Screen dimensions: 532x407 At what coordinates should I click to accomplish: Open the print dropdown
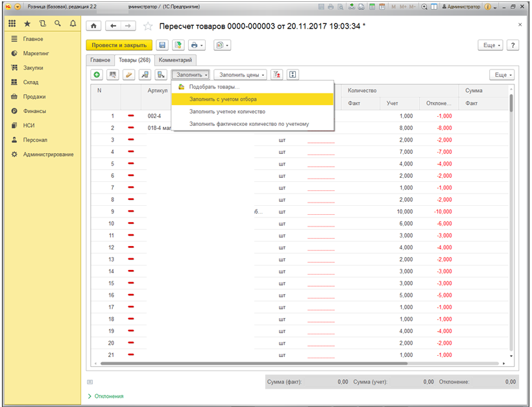[197, 45]
